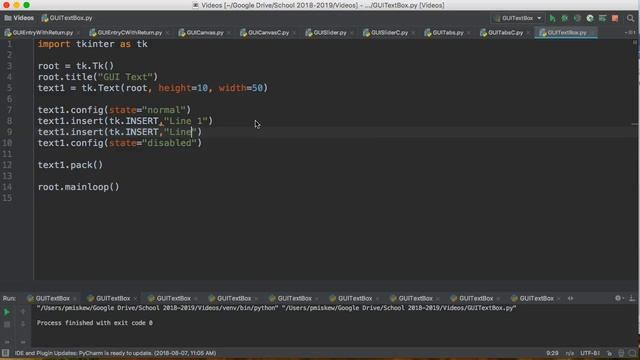The height and width of the screenshot is (360, 640).
Task: Click 'import tkinter as tk' code line
Action: pos(93,44)
